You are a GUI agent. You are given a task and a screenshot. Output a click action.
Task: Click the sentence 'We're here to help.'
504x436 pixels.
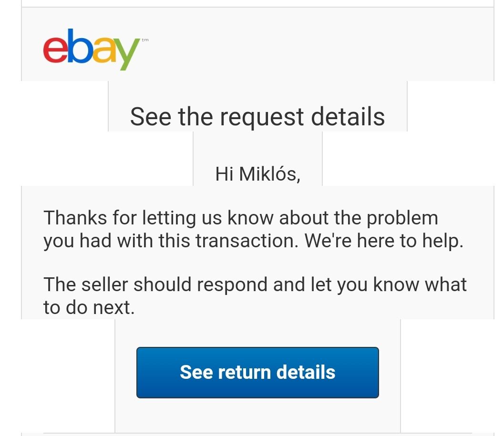click(384, 241)
